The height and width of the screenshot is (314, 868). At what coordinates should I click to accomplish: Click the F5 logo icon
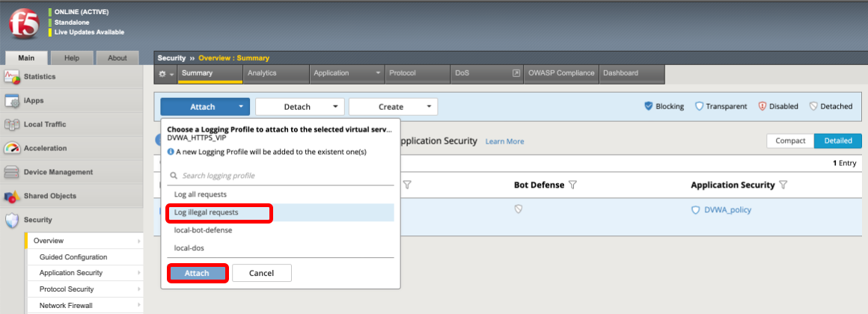point(24,25)
